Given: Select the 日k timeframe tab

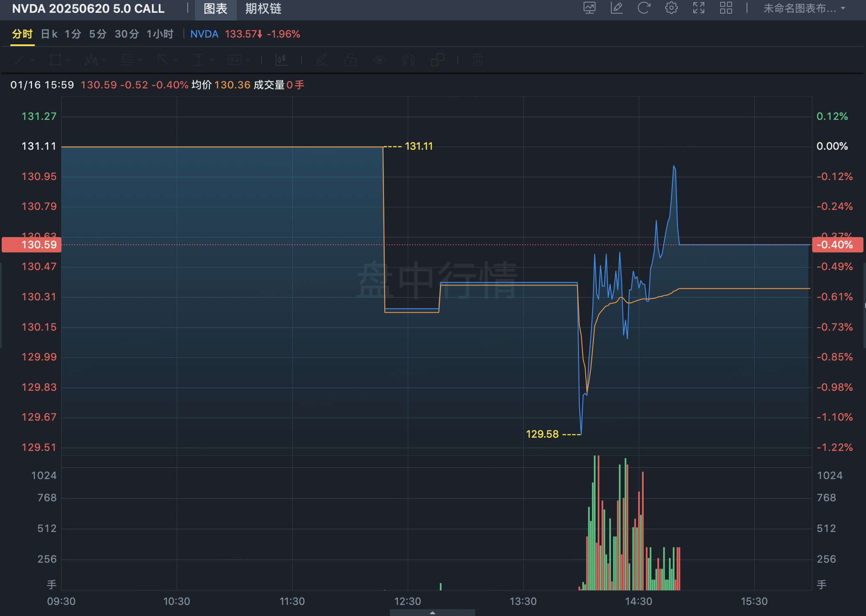Looking at the screenshot, I should (49, 34).
